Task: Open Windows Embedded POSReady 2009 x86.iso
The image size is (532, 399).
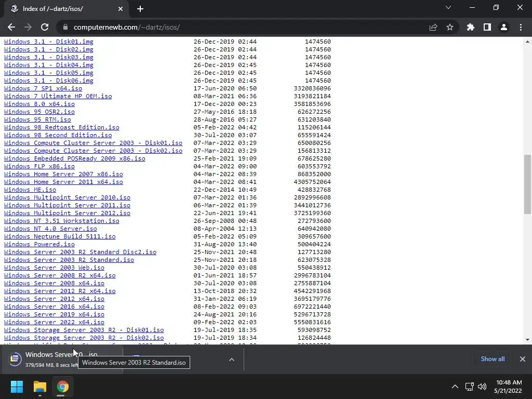Action: click(75, 159)
